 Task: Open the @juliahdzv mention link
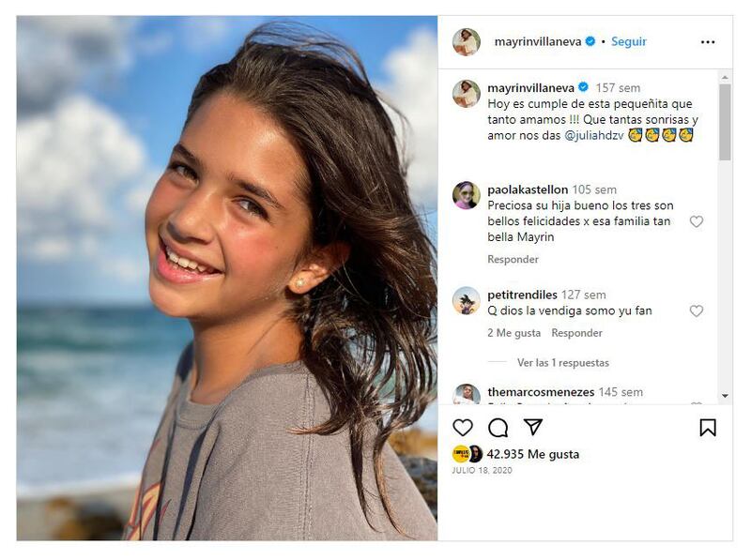pos(593,136)
